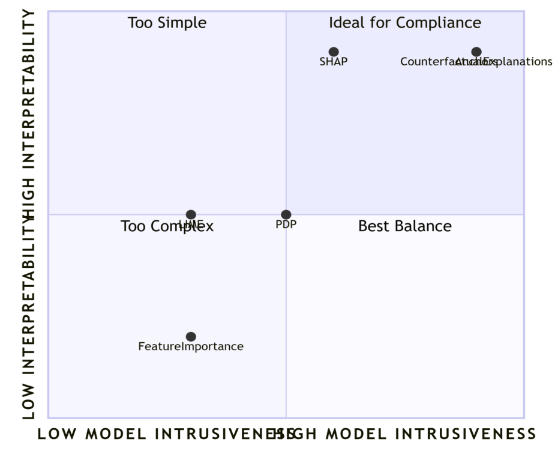Click empty space in Best Balance quadrant

click(405, 319)
